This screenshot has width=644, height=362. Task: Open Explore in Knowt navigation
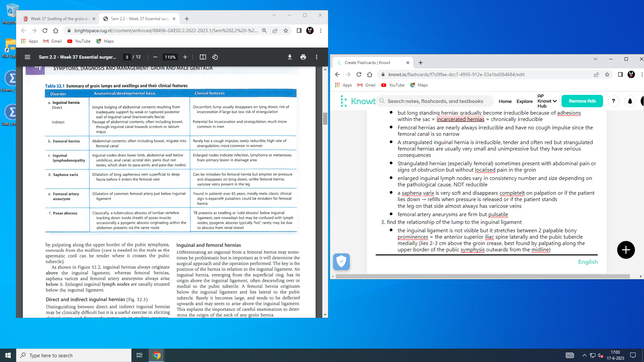525,101
